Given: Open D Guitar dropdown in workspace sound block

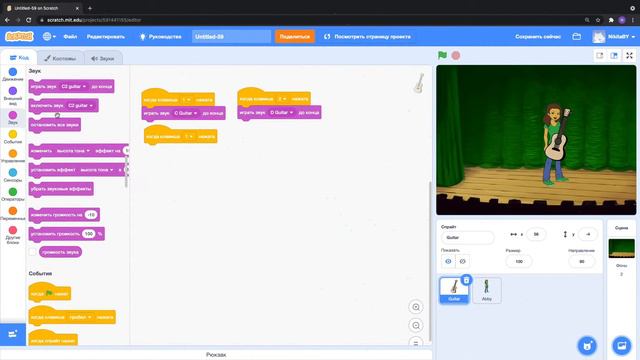Looking at the screenshot, I should click(x=282, y=112).
